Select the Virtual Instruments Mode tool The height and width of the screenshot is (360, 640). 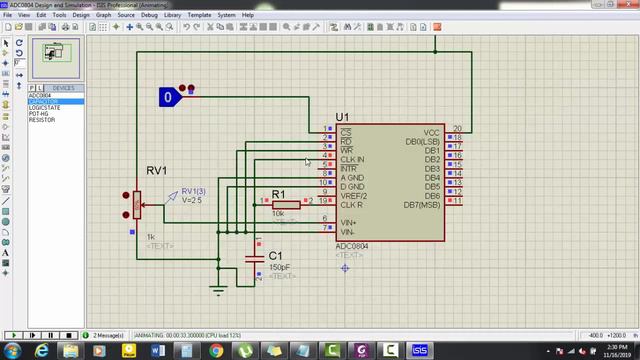(x=6, y=189)
